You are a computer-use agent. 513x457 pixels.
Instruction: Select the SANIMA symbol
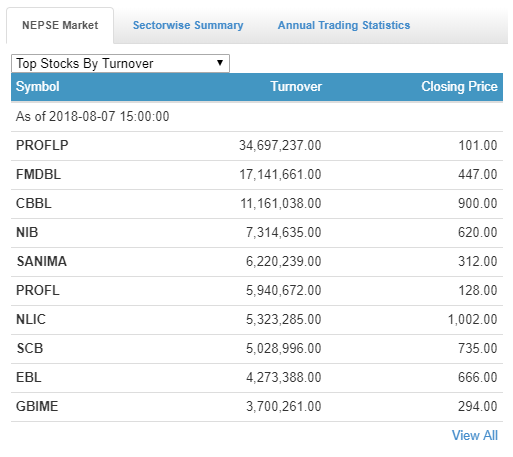42,261
